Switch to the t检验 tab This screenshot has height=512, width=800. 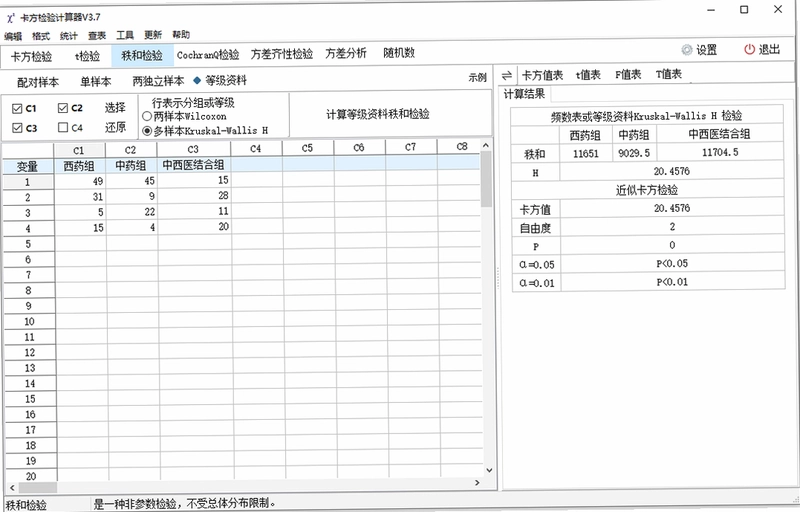(x=87, y=56)
